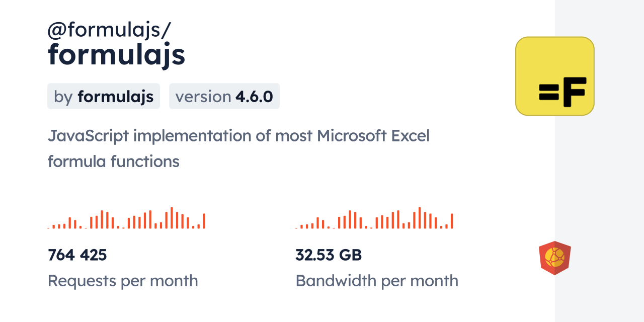Click the last bar of the bandwidth chart
Viewport: 644px width, 322px height.
point(452,221)
